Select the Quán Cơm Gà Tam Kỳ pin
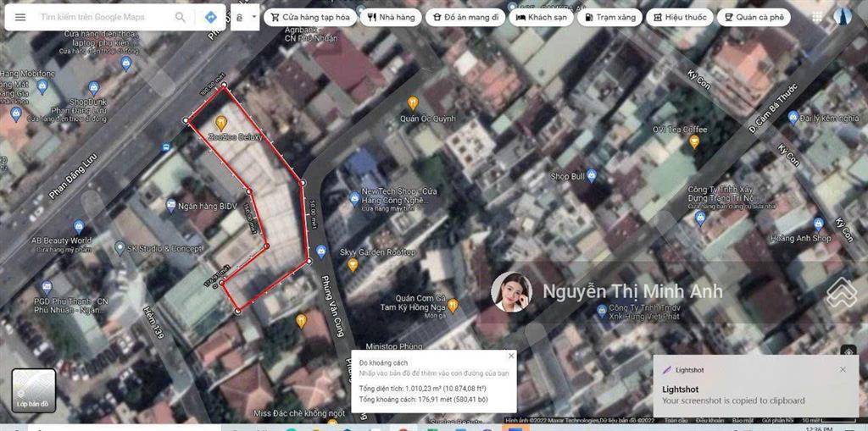868x431 pixels. tap(453, 304)
